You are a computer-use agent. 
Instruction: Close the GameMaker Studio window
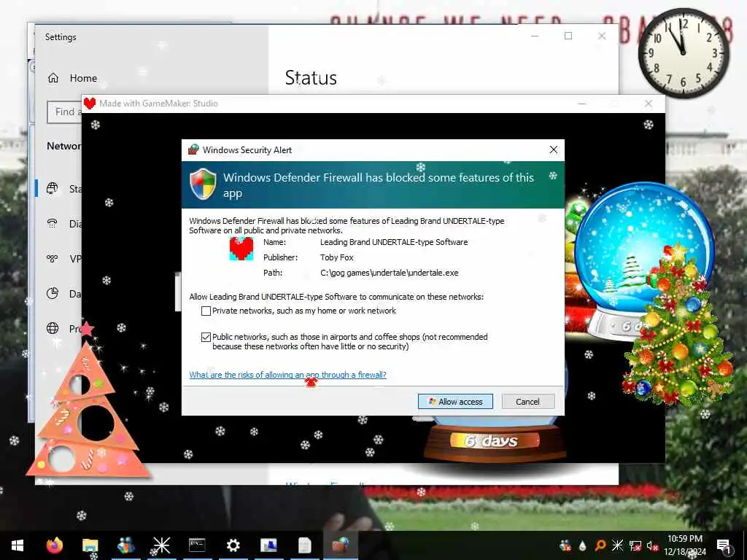(x=649, y=104)
